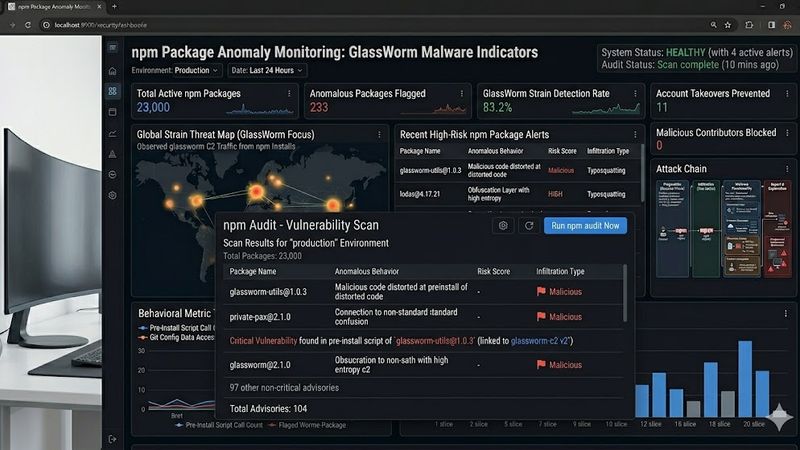Viewport: 800px width, 450px height.
Task: Click the circled minus sidebar icon
Action: [113, 174]
